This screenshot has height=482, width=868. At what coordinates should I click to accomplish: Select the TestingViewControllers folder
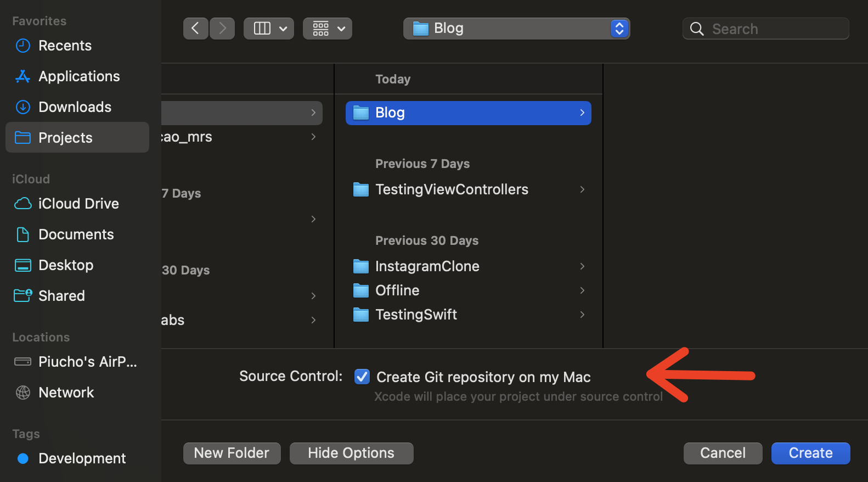pyautogui.click(x=469, y=189)
